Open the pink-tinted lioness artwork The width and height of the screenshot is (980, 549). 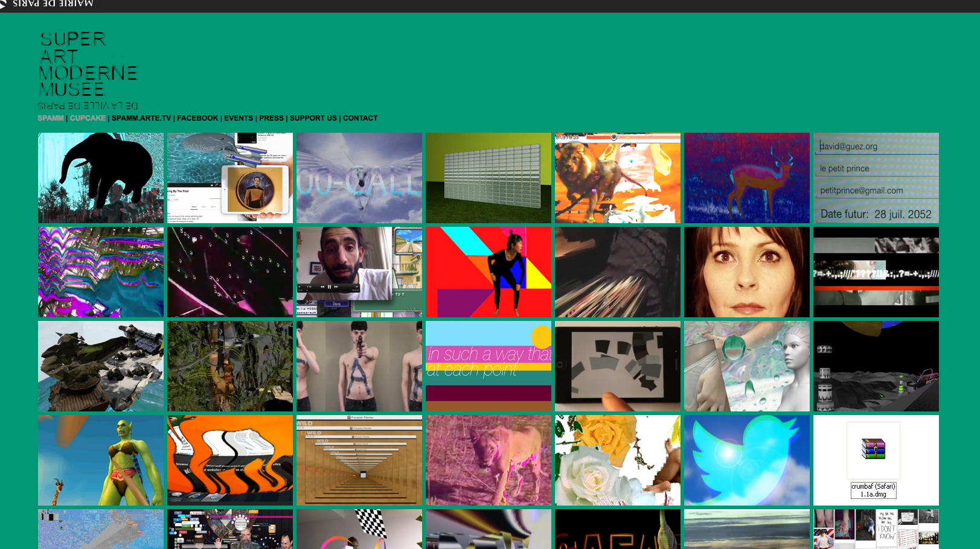point(488,460)
